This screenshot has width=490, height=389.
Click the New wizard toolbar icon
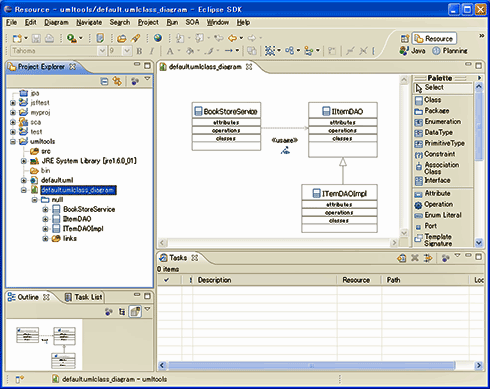(17, 38)
